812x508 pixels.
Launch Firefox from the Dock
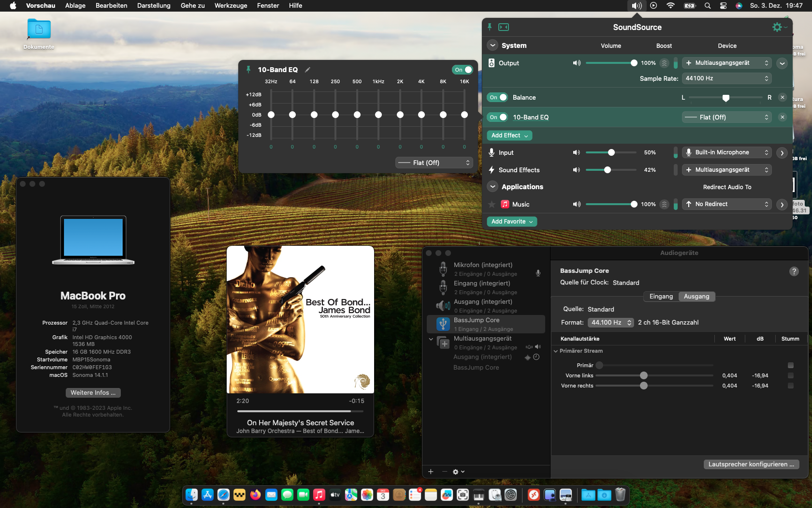255,494
